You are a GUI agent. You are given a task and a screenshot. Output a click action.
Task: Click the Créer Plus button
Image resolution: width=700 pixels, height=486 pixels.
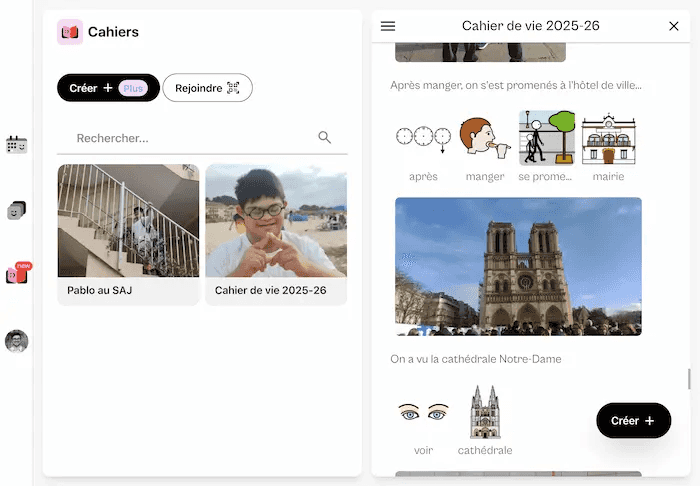point(107,88)
